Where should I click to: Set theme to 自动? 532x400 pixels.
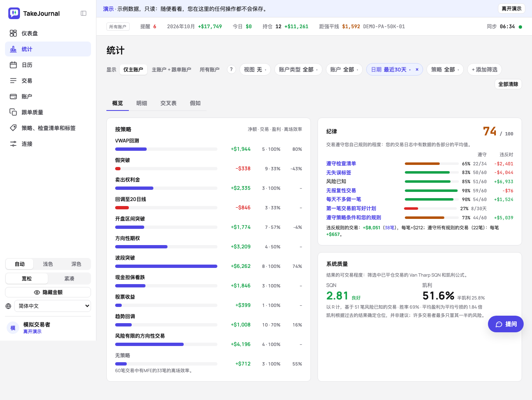[x=20, y=264]
